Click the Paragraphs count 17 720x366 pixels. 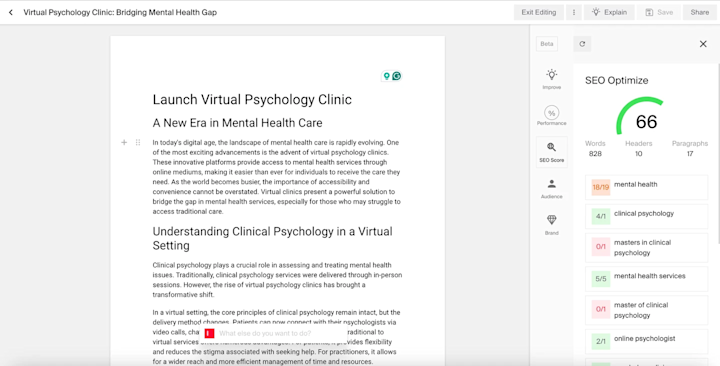pos(690,154)
